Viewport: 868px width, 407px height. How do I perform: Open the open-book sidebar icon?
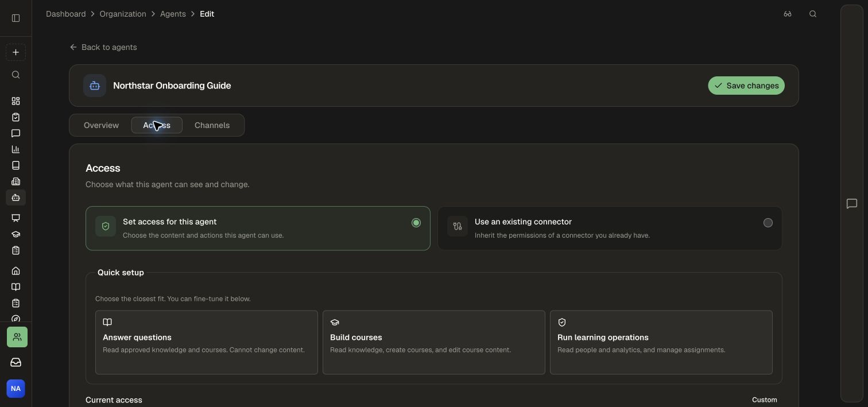[15, 287]
